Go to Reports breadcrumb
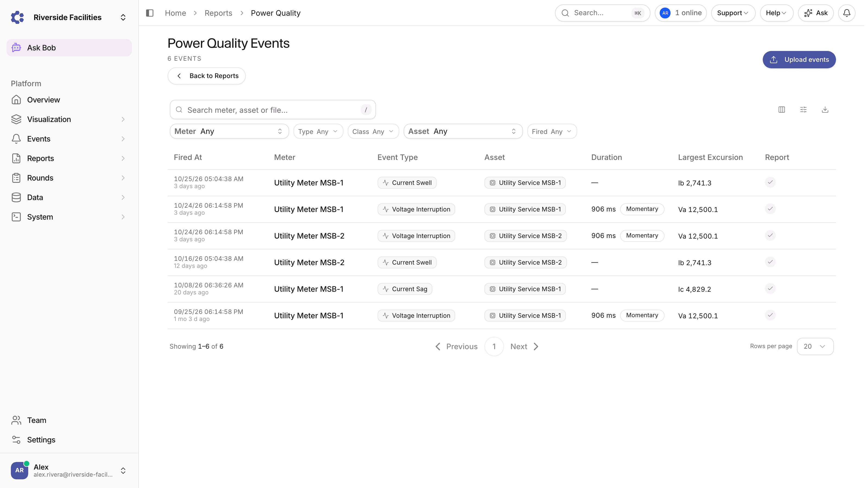Viewport: 868px width, 488px height. click(x=218, y=13)
